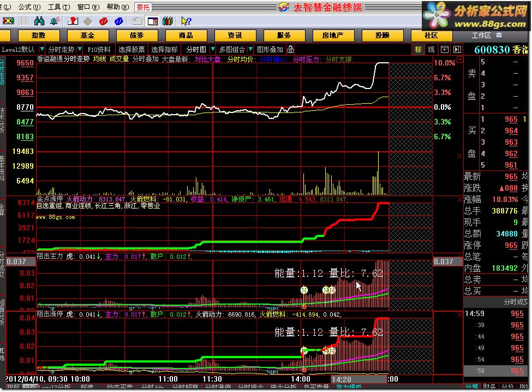
Task: Open the binoculars search tool
Action: pos(39,21)
